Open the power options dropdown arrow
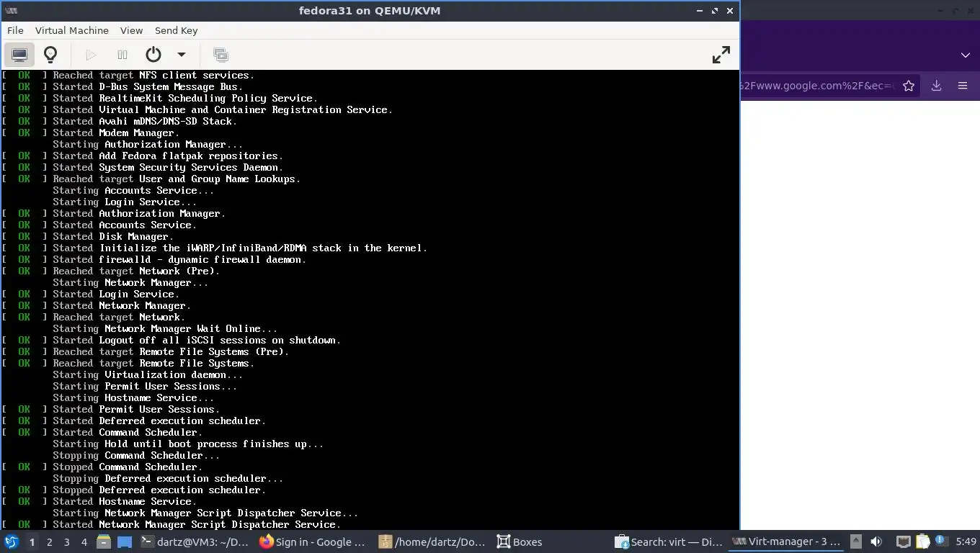 182,55
